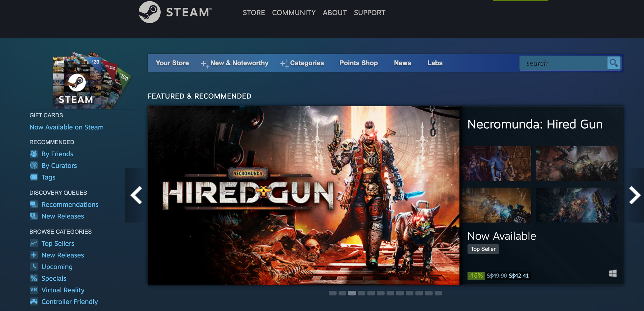Open the By Friends recommendations link
Screen dimensions: 644x311
click(x=57, y=154)
